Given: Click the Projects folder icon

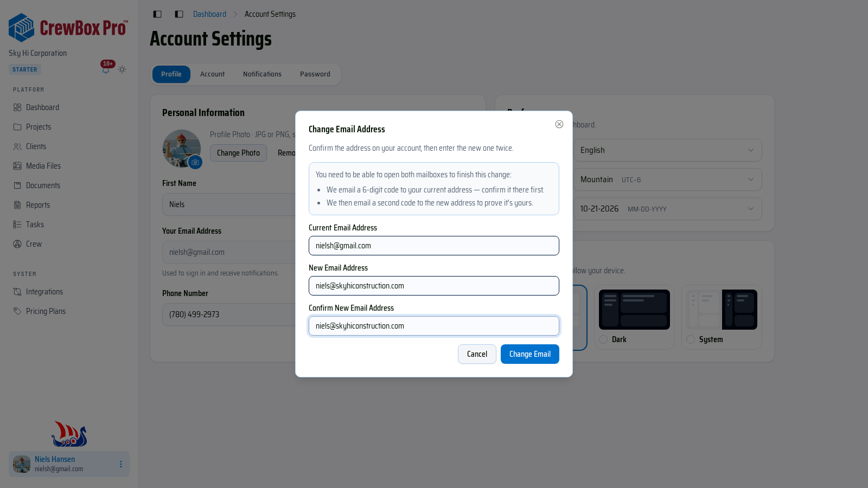Looking at the screenshot, I should [x=17, y=127].
